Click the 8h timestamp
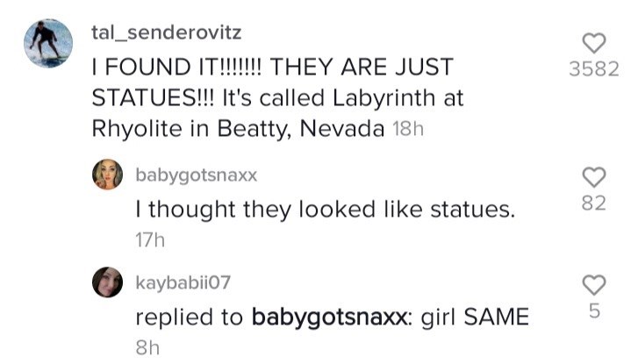631x364 pixels. tap(147, 348)
